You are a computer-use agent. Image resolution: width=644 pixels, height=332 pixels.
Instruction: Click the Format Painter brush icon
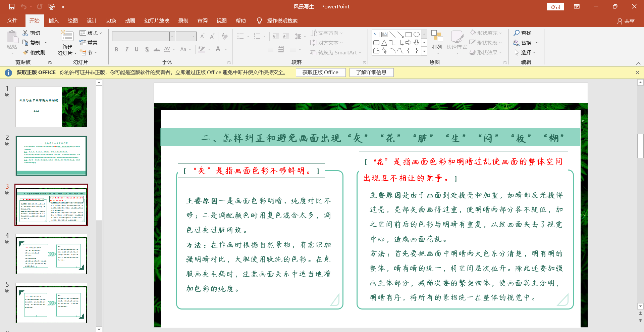(x=25, y=52)
